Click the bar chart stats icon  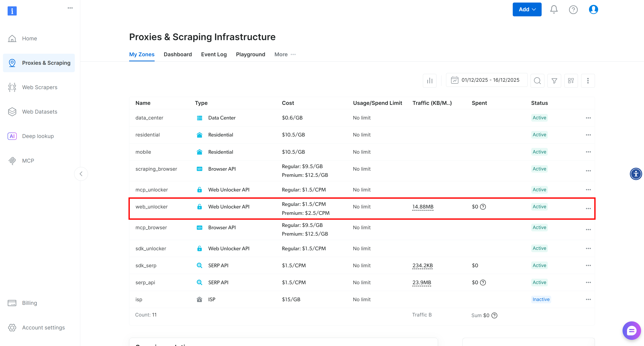(x=429, y=80)
